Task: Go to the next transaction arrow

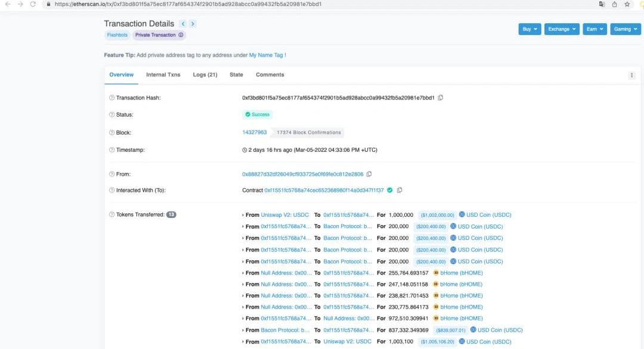Action: 193,24
